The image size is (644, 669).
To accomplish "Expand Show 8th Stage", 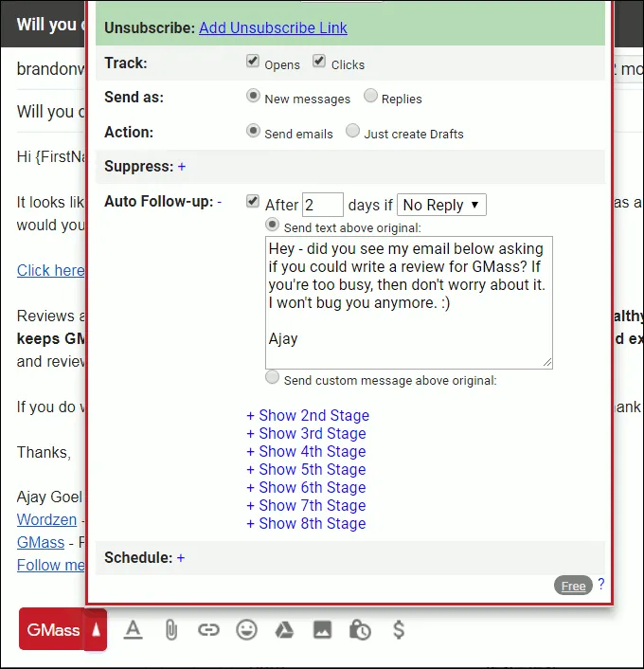I will [306, 523].
